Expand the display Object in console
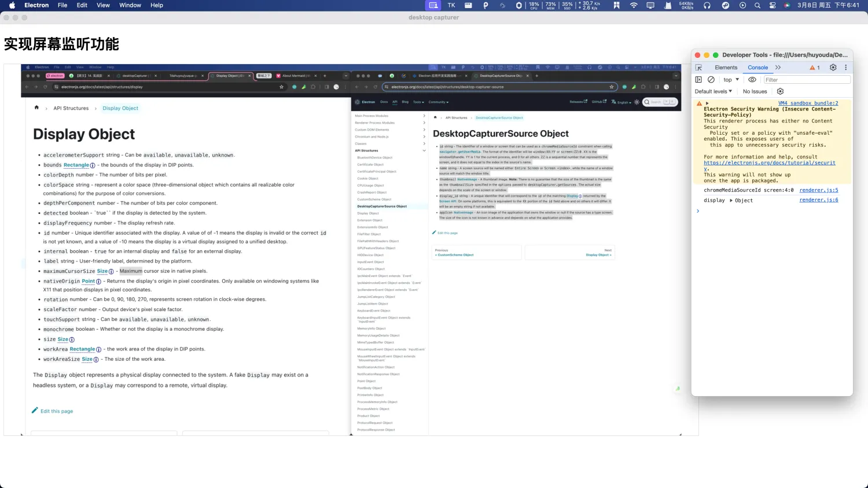The image size is (868, 488). tap(731, 201)
